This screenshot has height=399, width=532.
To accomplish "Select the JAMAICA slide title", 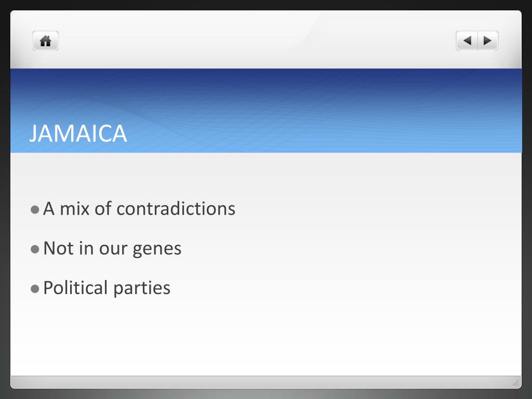I will click(78, 134).
